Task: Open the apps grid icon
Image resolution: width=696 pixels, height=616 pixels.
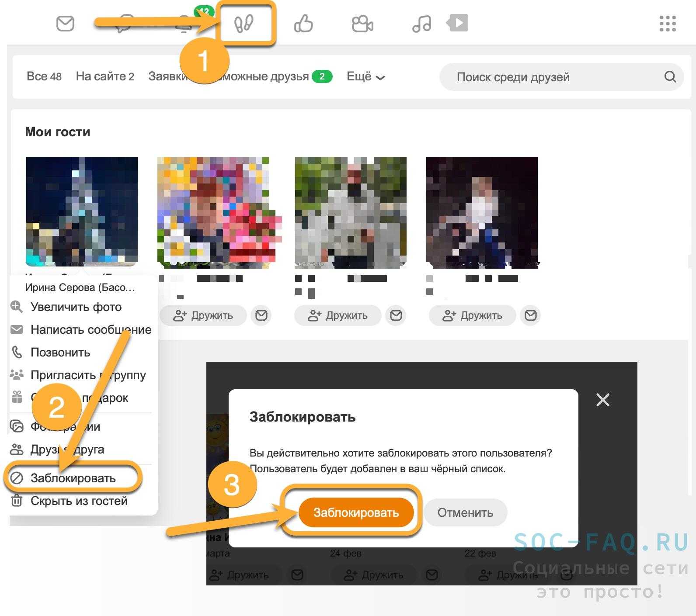Action: click(x=667, y=24)
